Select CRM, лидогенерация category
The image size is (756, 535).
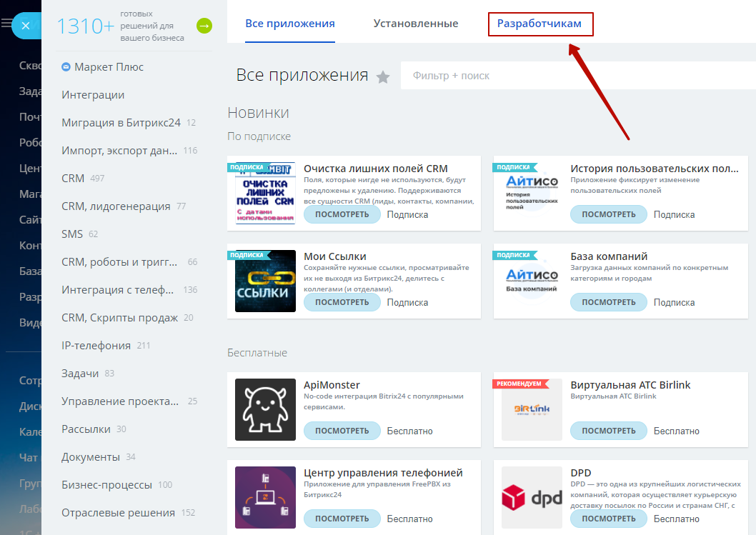pyautogui.click(x=116, y=206)
